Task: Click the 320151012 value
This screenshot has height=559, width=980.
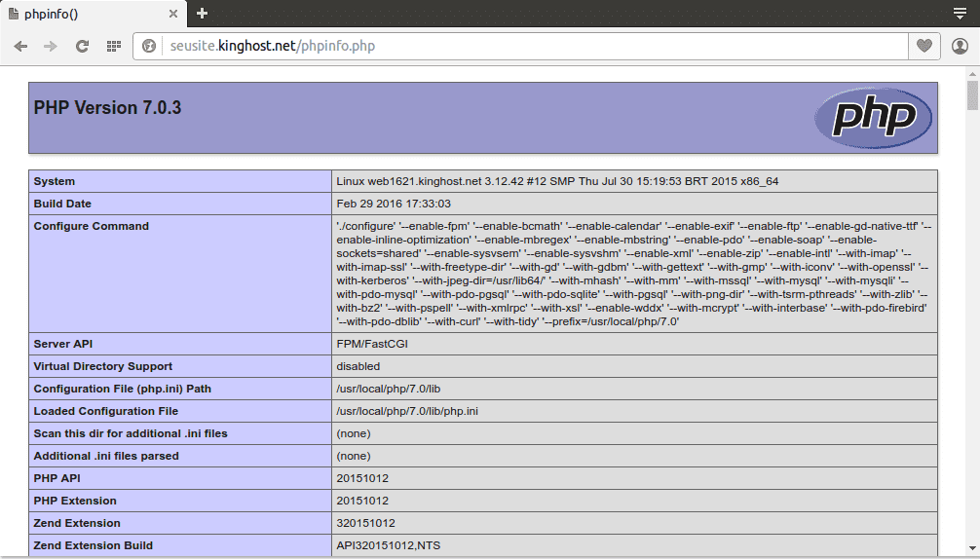Action: (365, 523)
